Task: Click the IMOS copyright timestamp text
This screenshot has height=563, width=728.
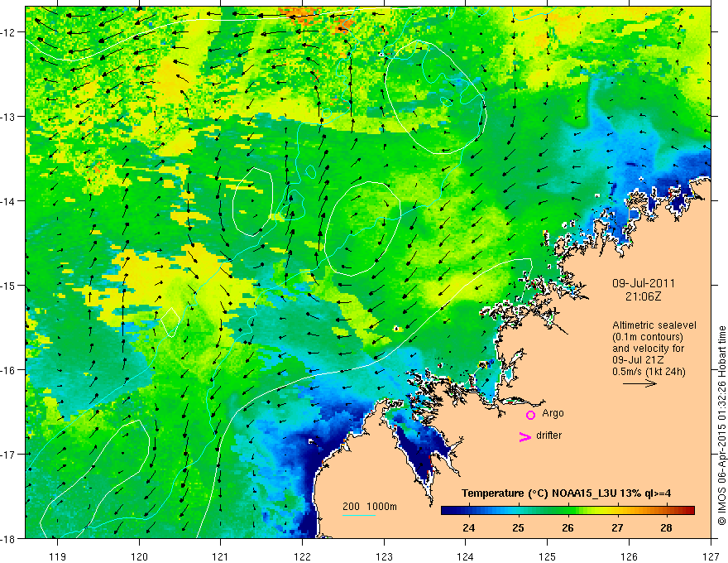Action: pyautogui.click(x=721, y=426)
